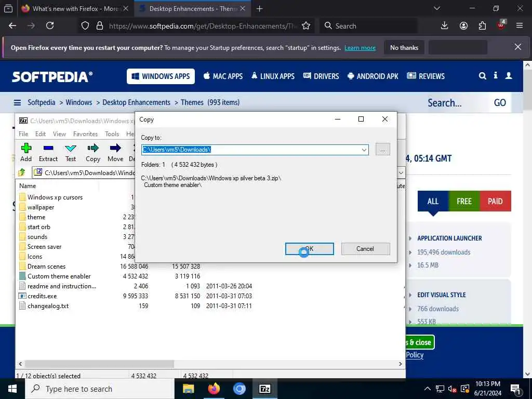Reload the Softpedia page

50,26
